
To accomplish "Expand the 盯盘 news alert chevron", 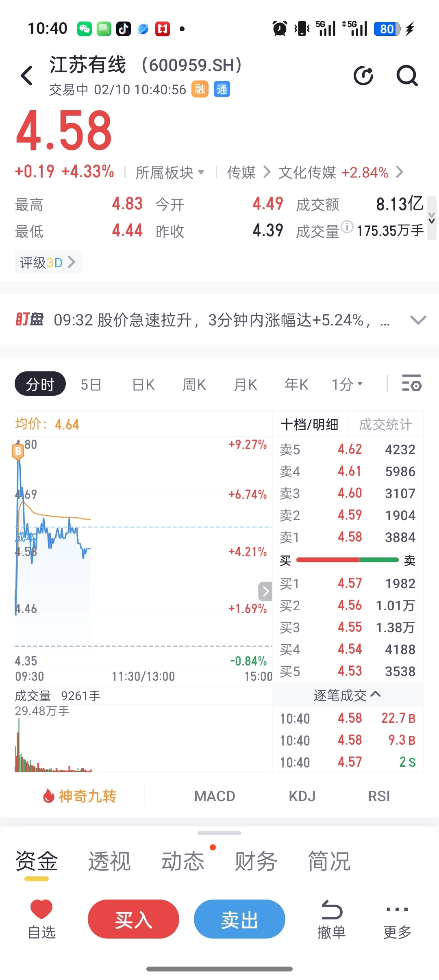I will click(x=418, y=320).
